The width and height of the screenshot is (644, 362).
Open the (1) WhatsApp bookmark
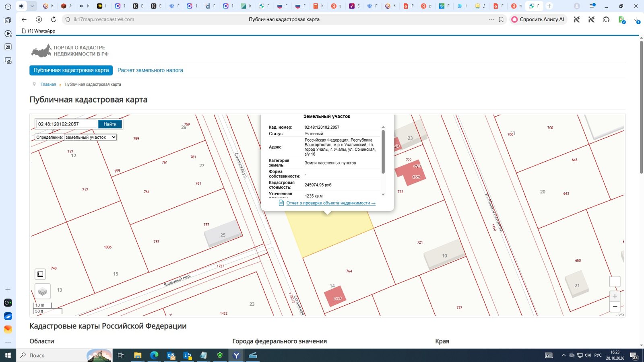coord(38,31)
